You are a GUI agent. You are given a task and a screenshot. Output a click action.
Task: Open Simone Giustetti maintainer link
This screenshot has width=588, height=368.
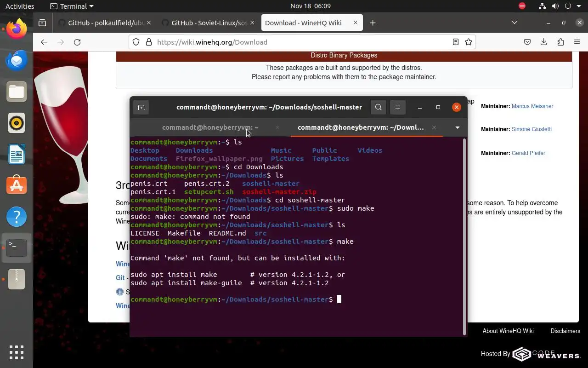pyautogui.click(x=531, y=129)
